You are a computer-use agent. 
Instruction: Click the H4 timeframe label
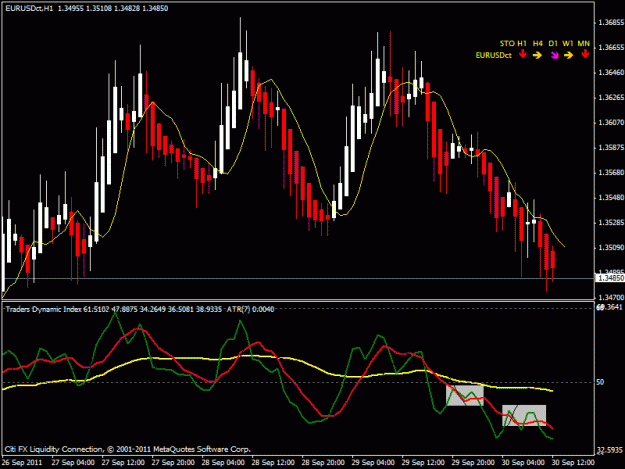[537, 43]
